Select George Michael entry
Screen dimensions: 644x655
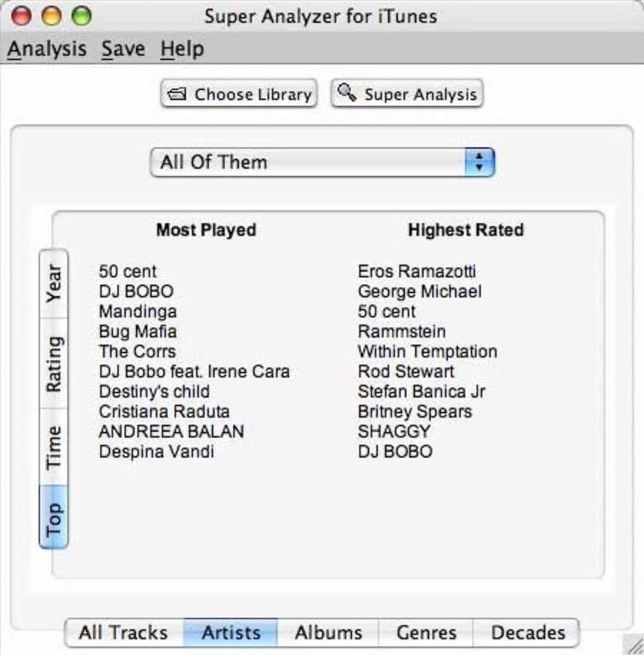click(x=420, y=292)
